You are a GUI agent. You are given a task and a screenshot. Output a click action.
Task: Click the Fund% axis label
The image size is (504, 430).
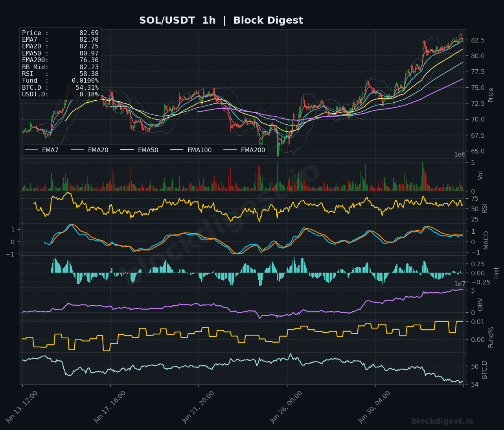(491, 337)
